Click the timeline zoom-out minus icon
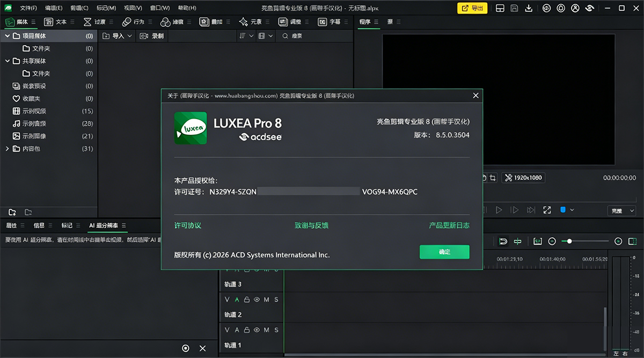644x358 pixels. pos(552,242)
